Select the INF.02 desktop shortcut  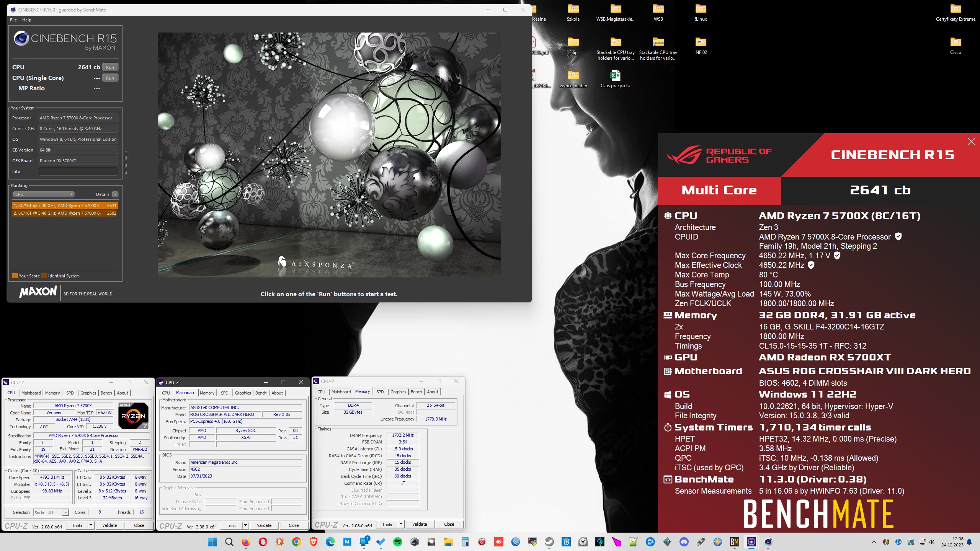click(x=701, y=46)
